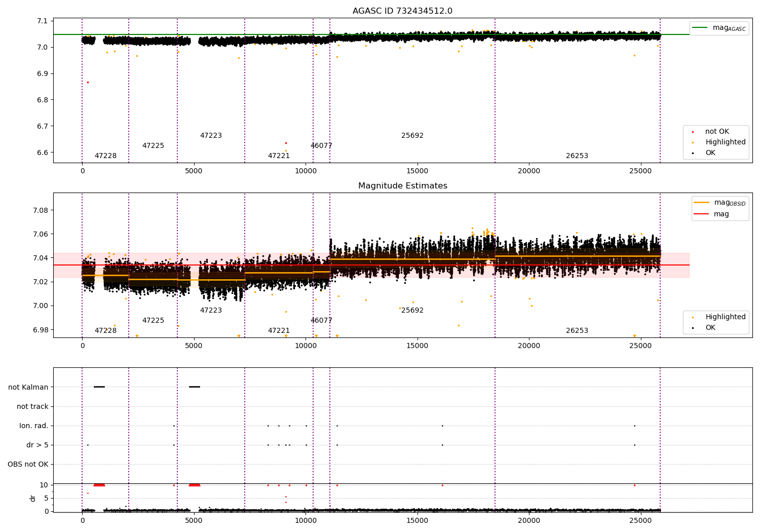Click the 6.8 y-axis tick label
Image resolution: width=760 pixels, height=532 pixels.
(x=43, y=100)
